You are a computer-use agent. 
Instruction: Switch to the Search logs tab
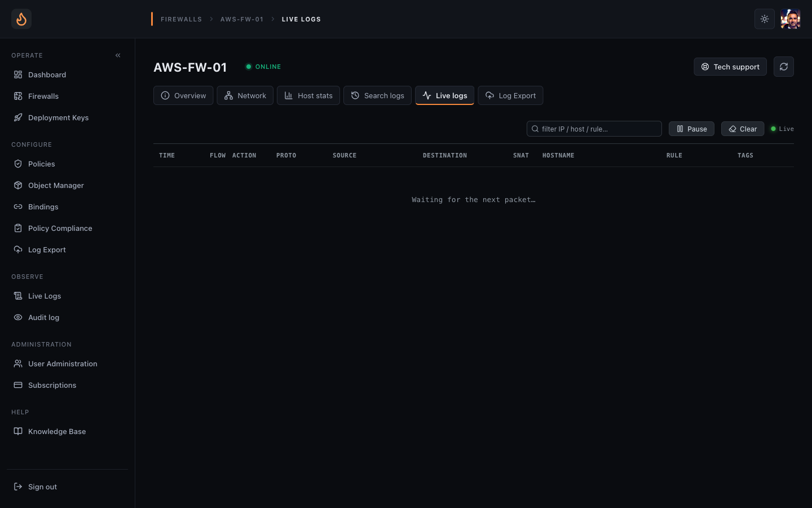tap(377, 95)
